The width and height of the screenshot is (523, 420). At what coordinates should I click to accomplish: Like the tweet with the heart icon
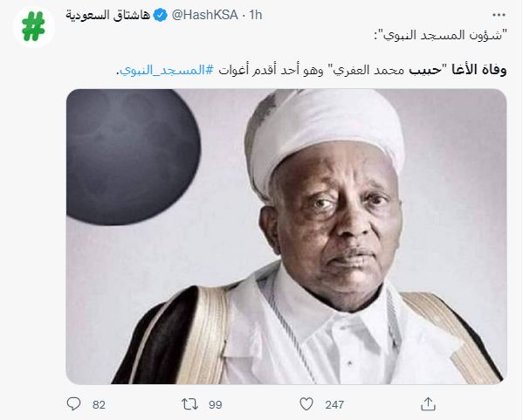coord(306,404)
